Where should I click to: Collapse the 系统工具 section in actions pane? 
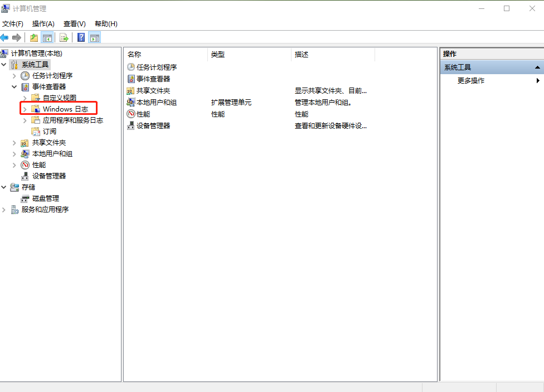click(x=537, y=67)
